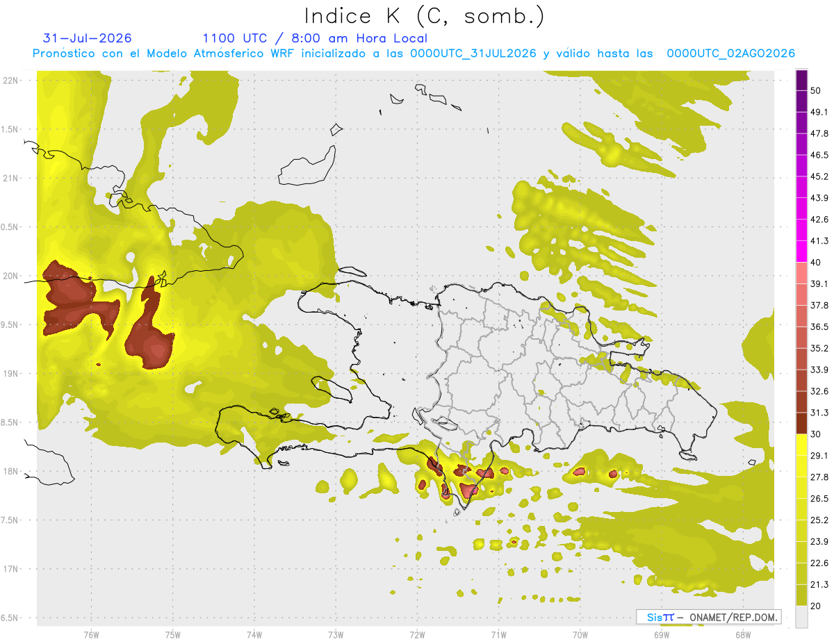The height and width of the screenshot is (644, 834).
Task: Click colorbar label "23.9"
Action: point(819,541)
